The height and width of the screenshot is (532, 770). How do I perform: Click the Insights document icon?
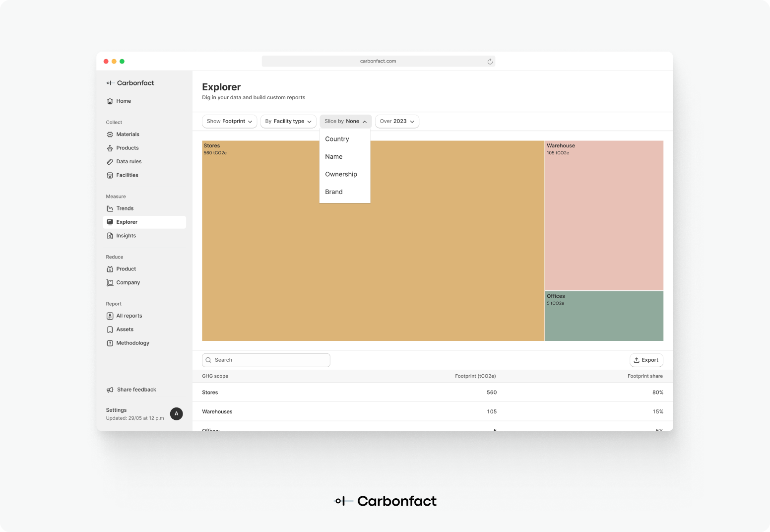coord(110,236)
